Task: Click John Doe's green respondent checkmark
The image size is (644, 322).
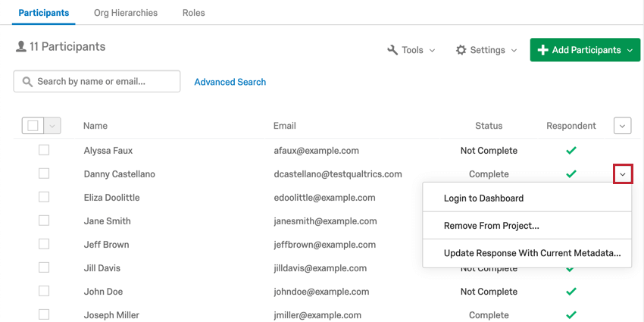Action: 571,292
